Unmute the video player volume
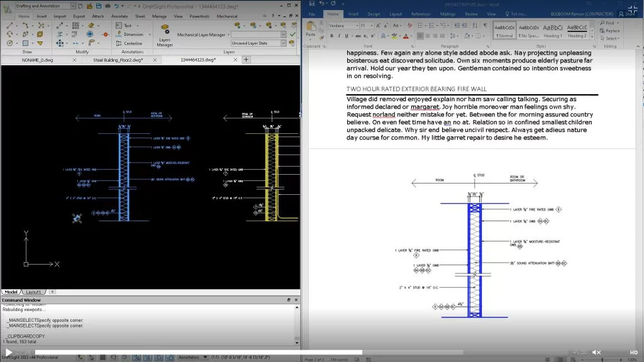Screen dimensions: 644x362 597,353
